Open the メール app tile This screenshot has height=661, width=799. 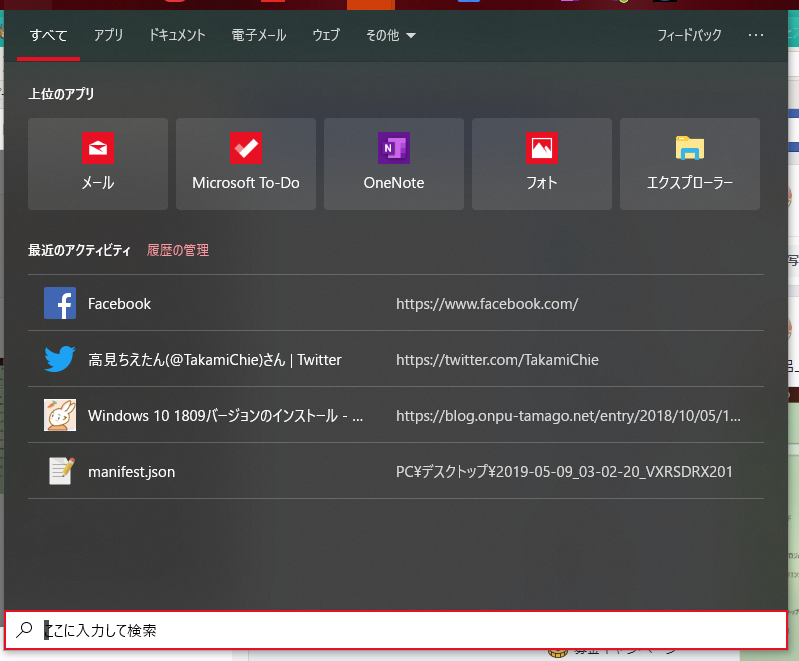[x=98, y=164]
